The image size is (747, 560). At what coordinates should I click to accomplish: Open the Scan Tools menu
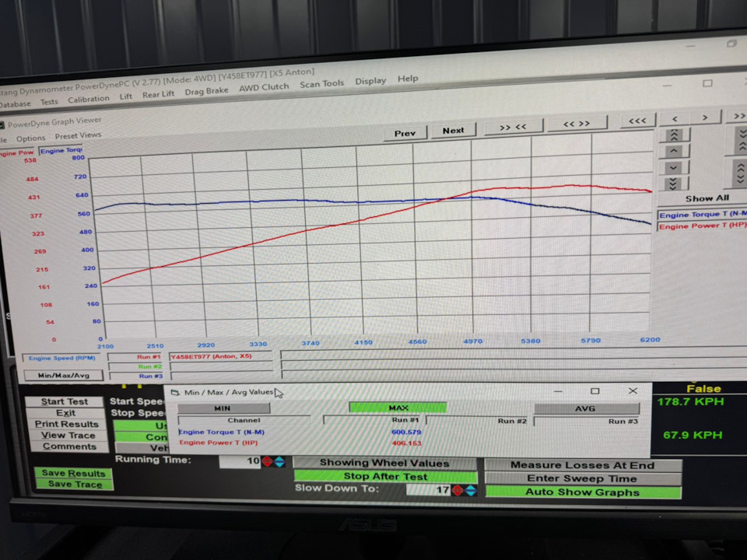321,84
